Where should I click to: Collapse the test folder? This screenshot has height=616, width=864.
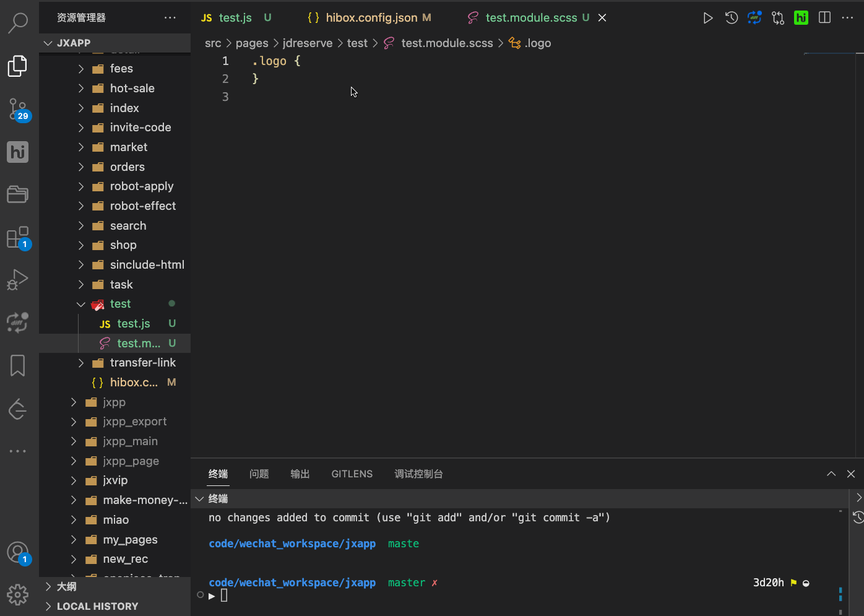[x=114, y=304]
